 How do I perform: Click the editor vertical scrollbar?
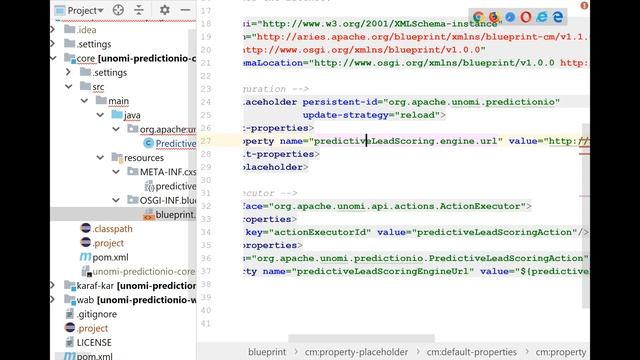585,216
